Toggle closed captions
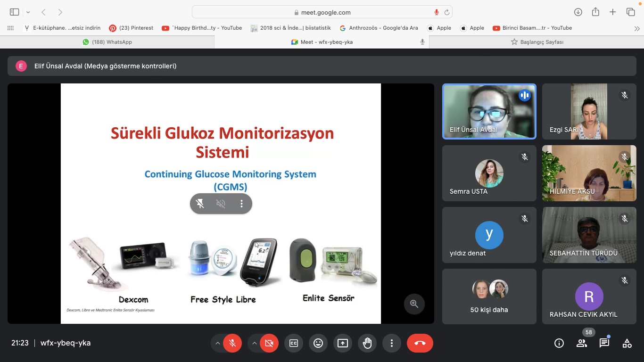Image resolution: width=644 pixels, height=362 pixels. pos(294,343)
